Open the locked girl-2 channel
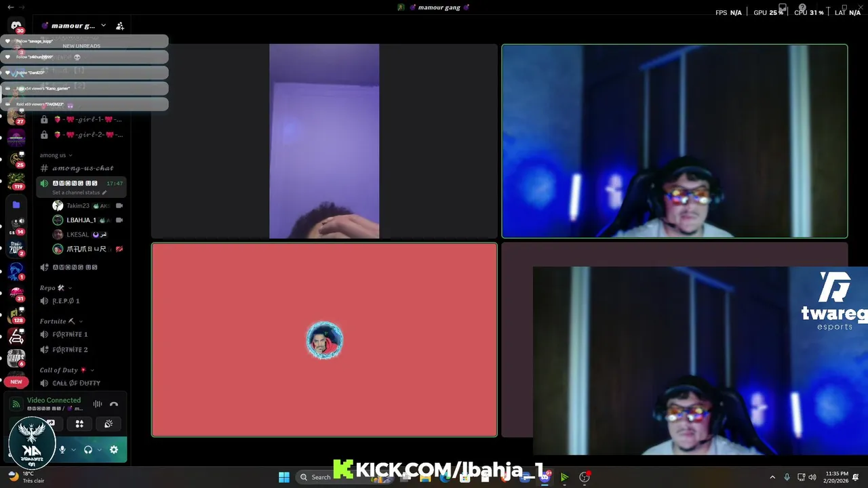Viewport: 868px width, 488px height. point(82,135)
